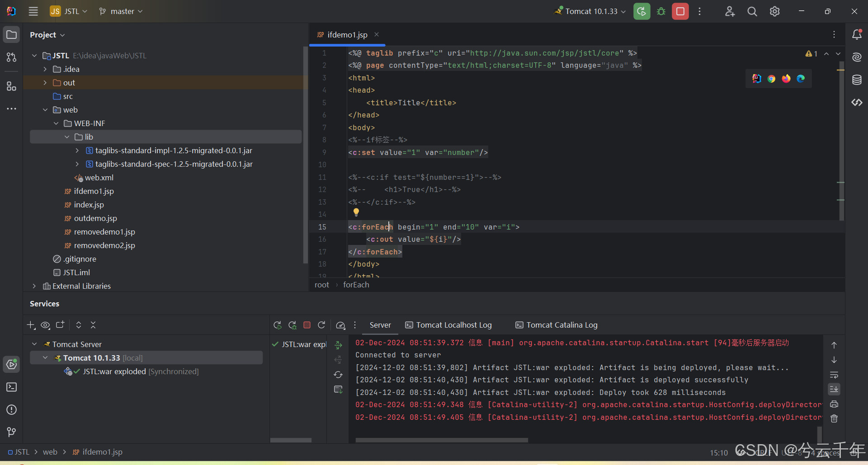This screenshot has width=868, height=465.
Task: Run the Tomcat 10.1.33 configuration
Action: coord(642,11)
